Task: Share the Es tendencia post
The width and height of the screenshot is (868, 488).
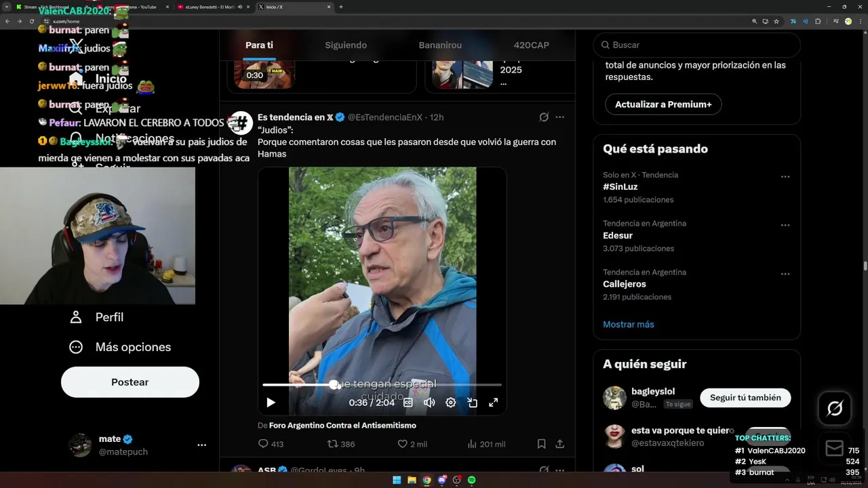Action: click(x=560, y=444)
